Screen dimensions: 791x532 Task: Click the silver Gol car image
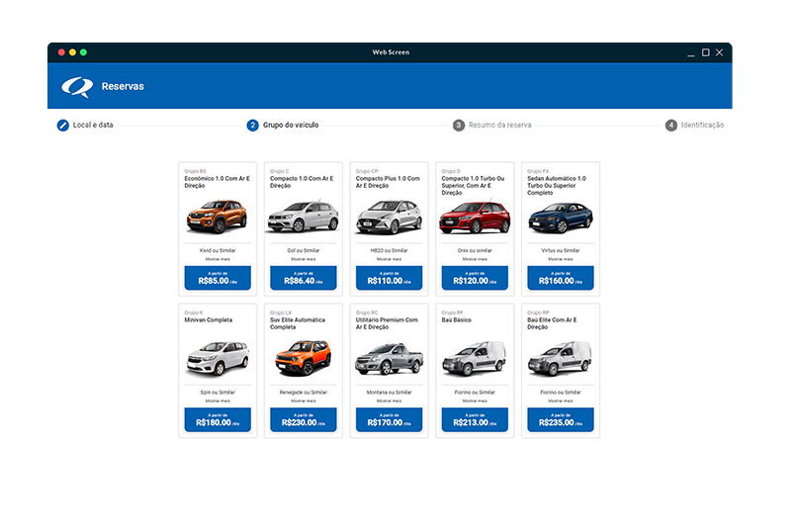[x=304, y=217]
